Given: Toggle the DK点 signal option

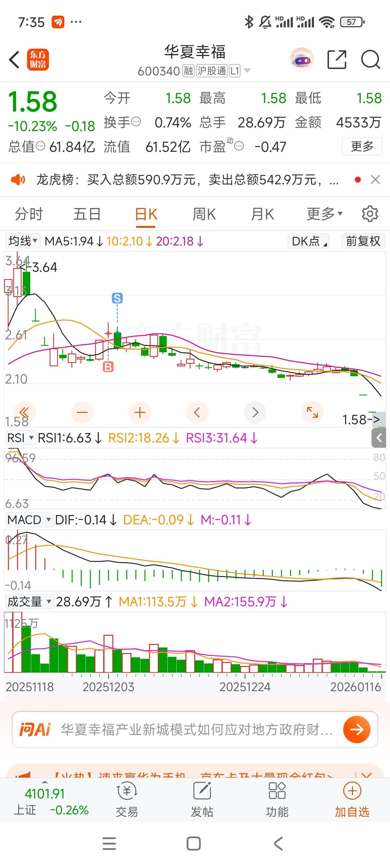Looking at the screenshot, I should coord(308,241).
